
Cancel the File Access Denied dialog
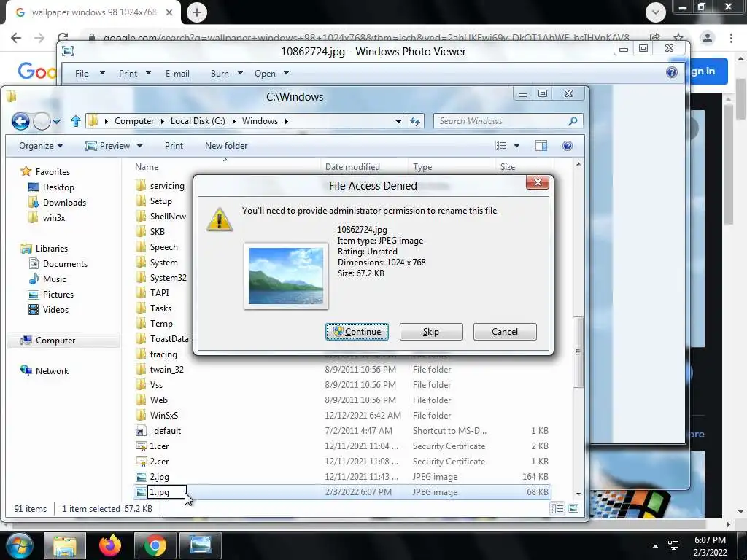pos(505,332)
